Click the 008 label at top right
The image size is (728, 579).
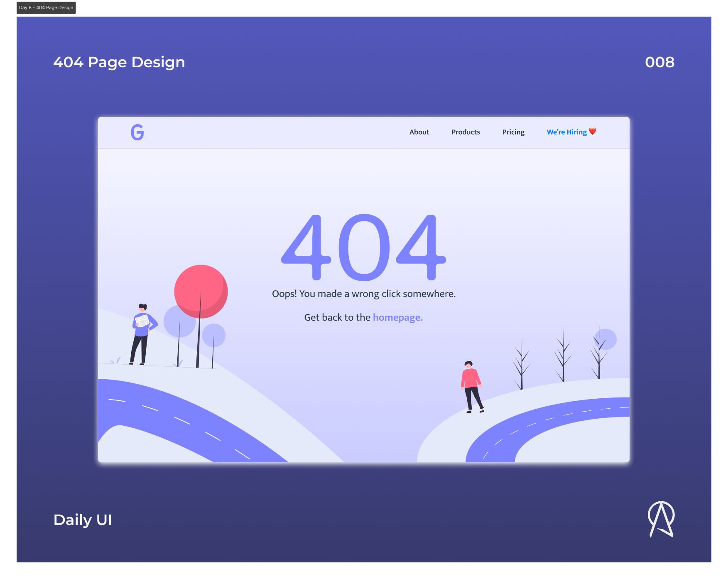[660, 62]
